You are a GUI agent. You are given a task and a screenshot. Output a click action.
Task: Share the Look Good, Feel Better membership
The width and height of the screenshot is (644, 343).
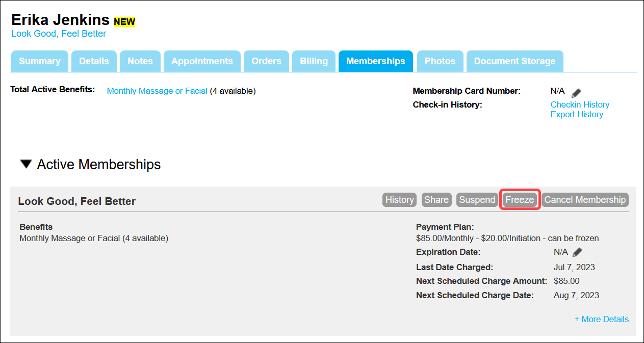click(x=436, y=200)
